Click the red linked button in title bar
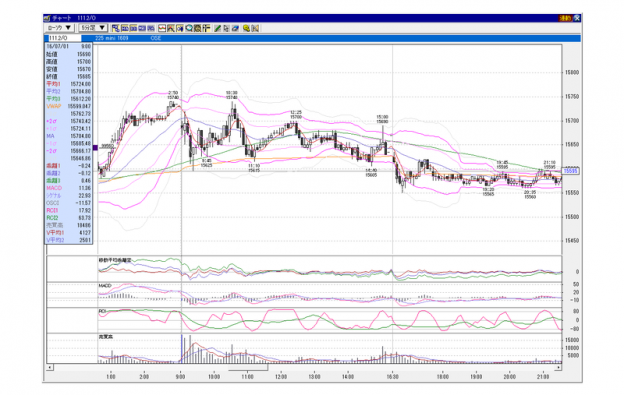 tap(565, 18)
